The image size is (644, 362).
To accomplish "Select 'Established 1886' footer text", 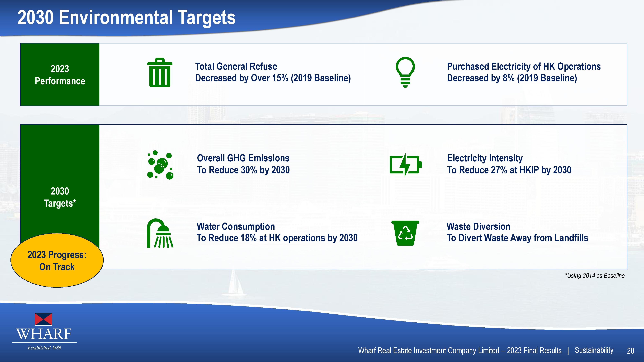I will (x=44, y=348).
